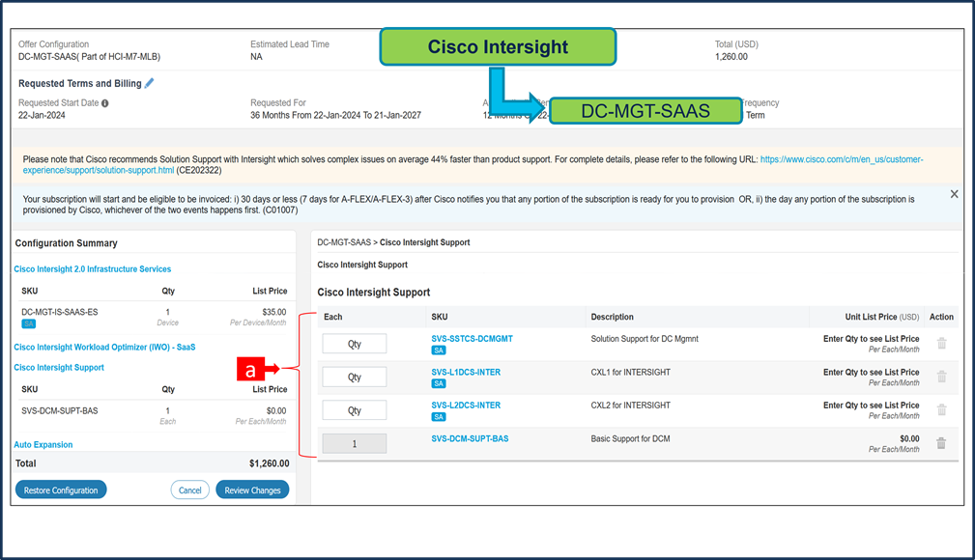Viewport: 975px width, 560px height.
Task: Click DC-MGT-SAAS breadcrumb
Action: 344,242
